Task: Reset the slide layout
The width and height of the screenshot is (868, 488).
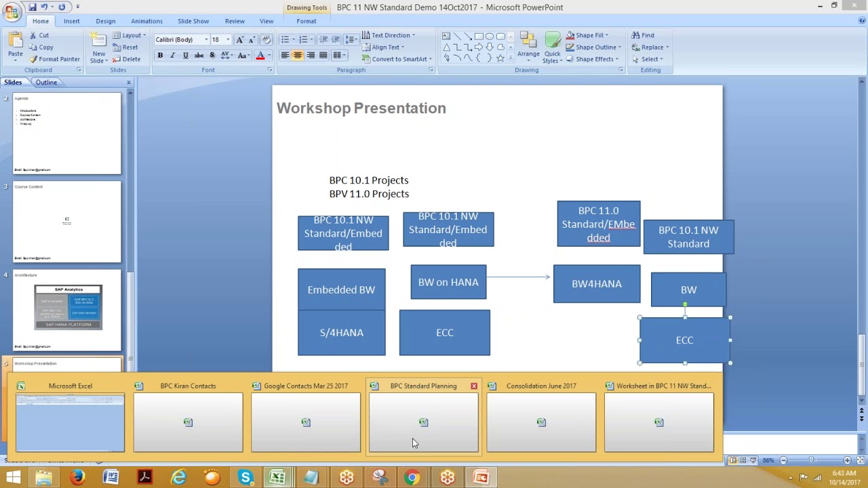Action: click(x=126, y=47)
